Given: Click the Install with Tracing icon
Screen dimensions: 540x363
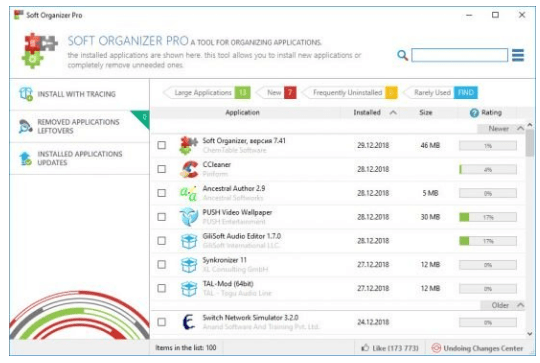Looking at the screenshot, I should (x=26, y=94).
